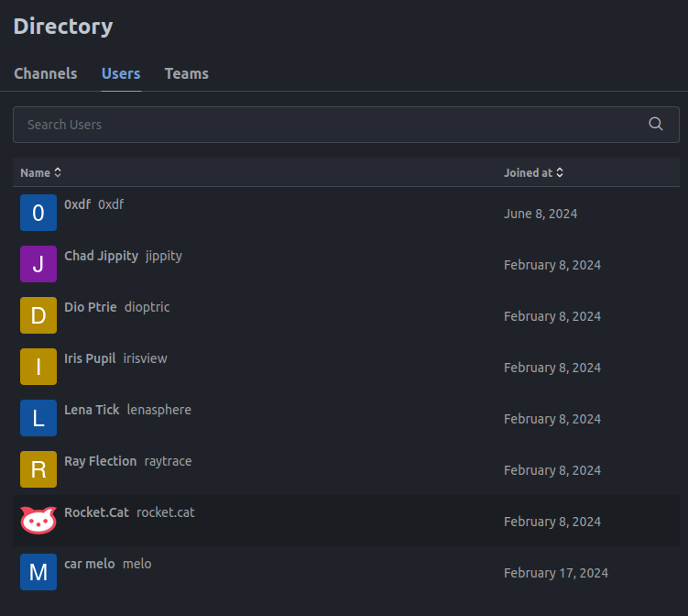
Task: Click car melo's blue M avatar
Action: click(x=38, y=572)
